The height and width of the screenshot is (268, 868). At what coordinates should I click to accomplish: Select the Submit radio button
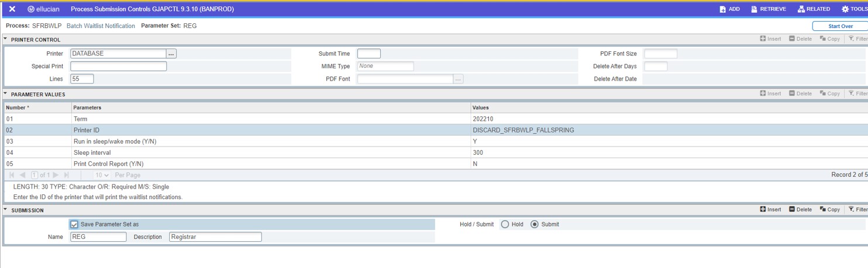pos(534,224)
